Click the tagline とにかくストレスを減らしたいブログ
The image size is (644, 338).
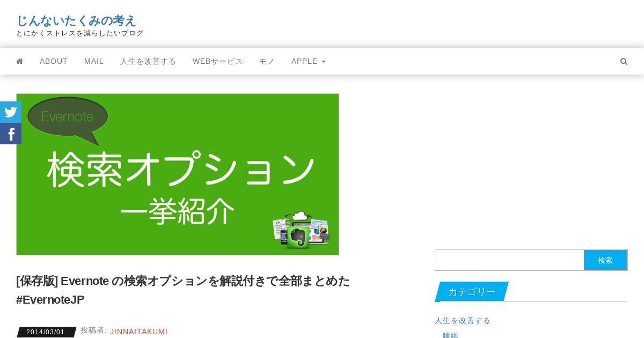(80, 33)
